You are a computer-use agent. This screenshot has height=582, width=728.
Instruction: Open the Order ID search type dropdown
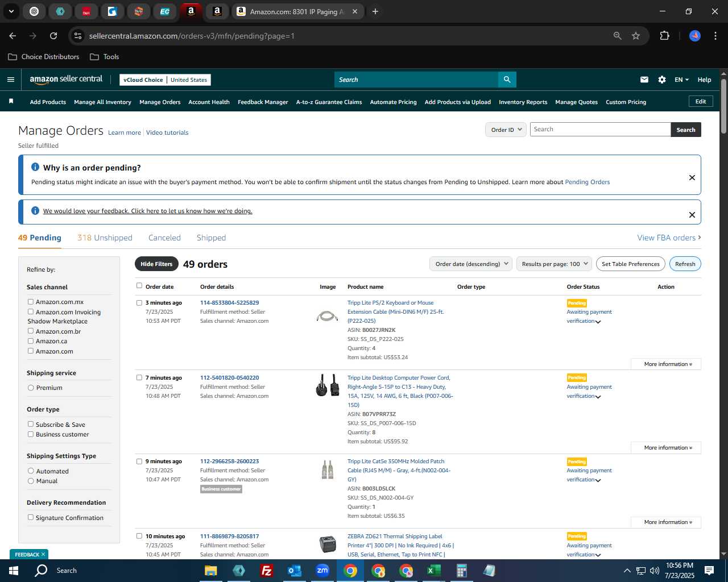coord(506,130)
